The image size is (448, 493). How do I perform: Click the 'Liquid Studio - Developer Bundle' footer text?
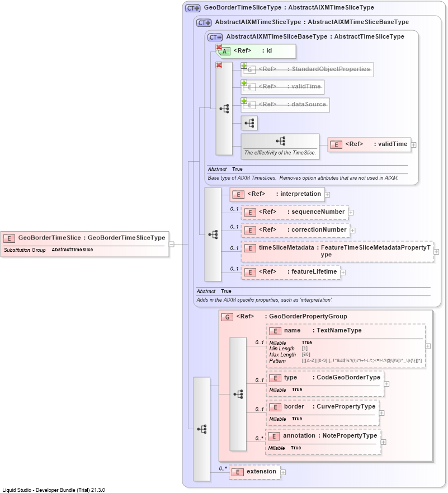54,490
